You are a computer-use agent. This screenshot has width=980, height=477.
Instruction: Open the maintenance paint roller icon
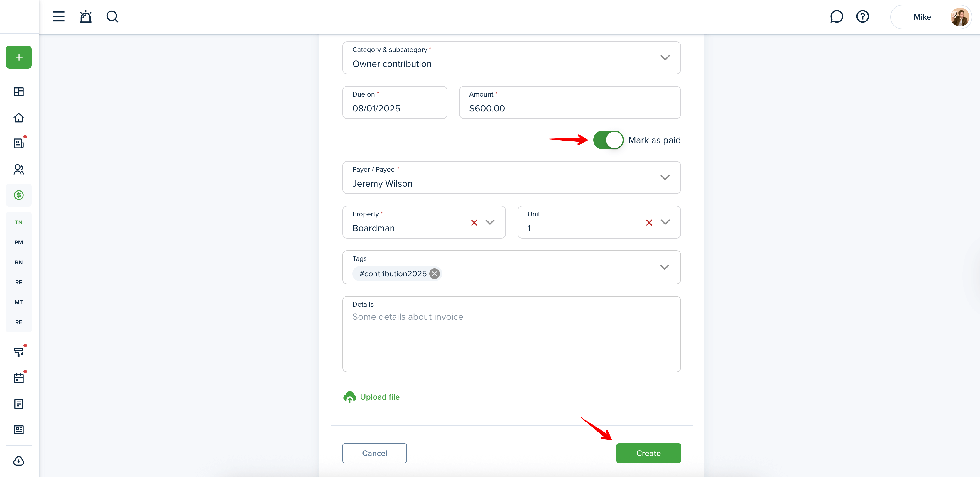[x=19, y=352]
